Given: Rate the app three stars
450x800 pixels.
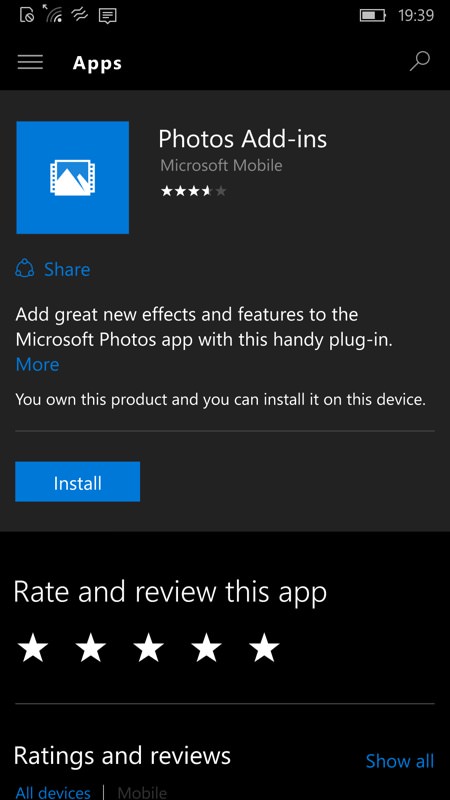Looking at the screenshot, I should pos(148,649).
